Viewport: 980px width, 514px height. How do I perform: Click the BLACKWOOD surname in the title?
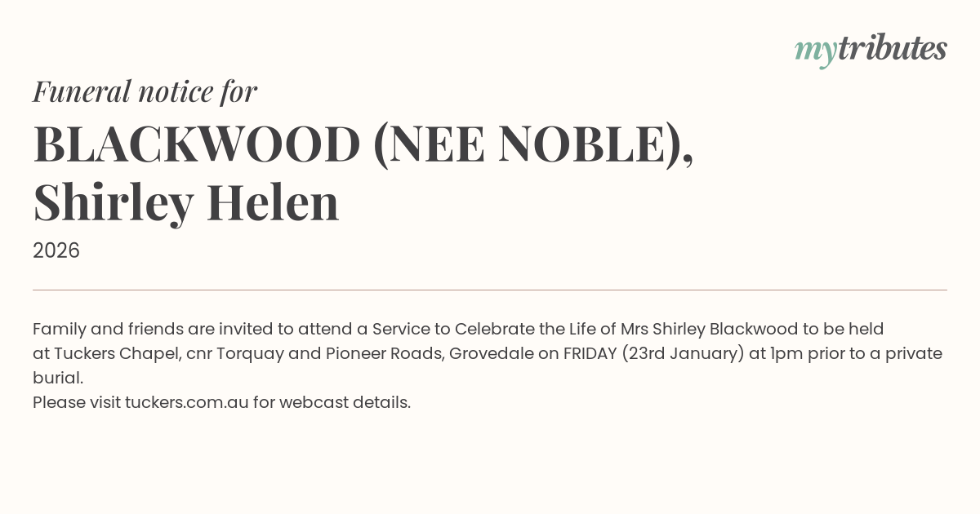click(197, 144)
